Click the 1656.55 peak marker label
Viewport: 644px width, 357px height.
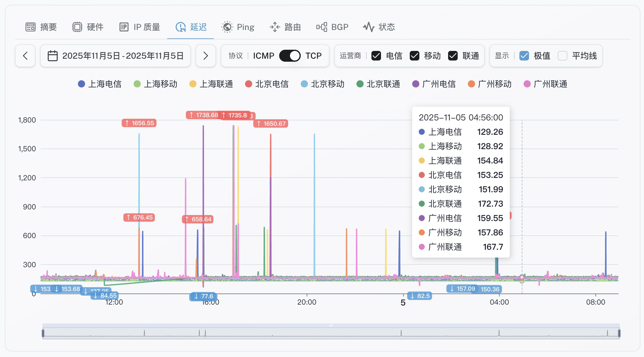click(x=139, y=123)
